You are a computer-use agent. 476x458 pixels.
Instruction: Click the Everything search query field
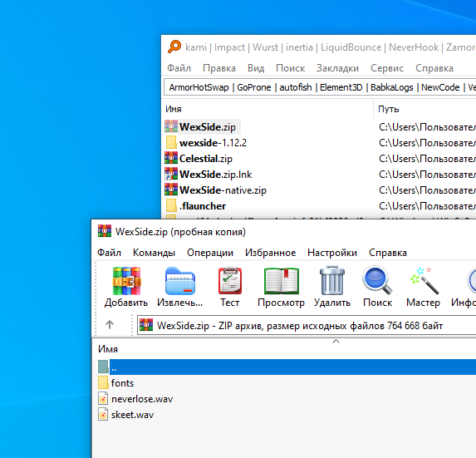[320, 87]
